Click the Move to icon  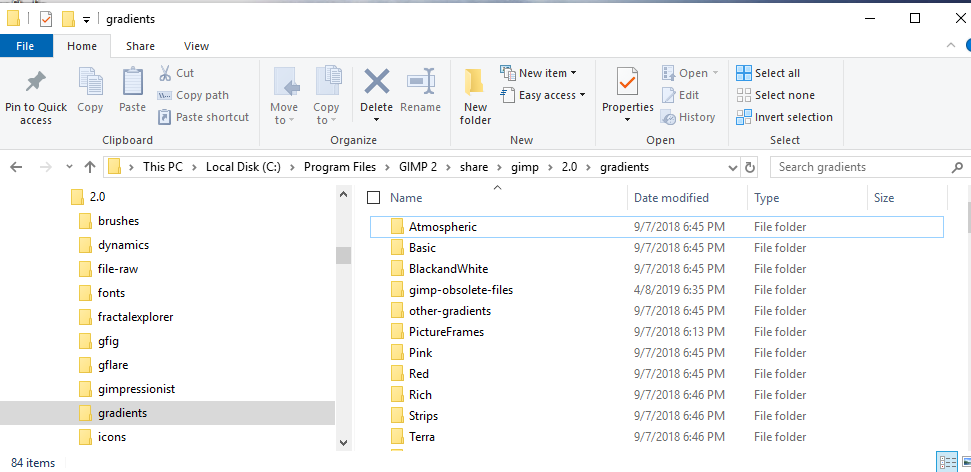click(x=285, y=82)
